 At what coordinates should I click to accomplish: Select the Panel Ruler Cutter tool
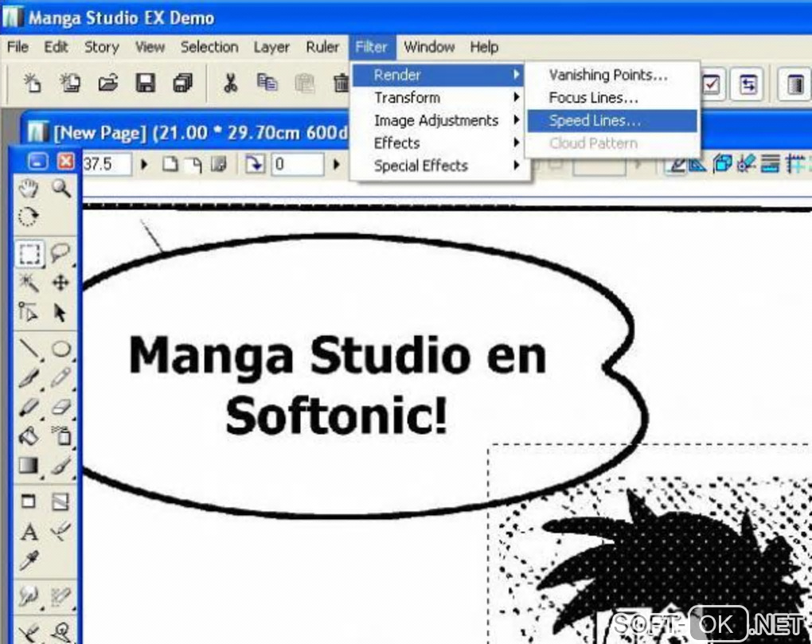coord(61,502)
